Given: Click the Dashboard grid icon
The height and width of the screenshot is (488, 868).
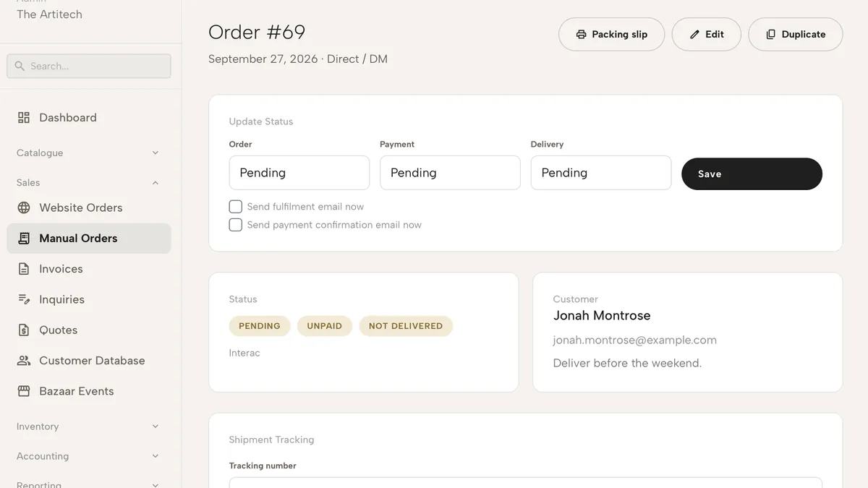Looking at the screenshot, I should (x=24, y=118).
